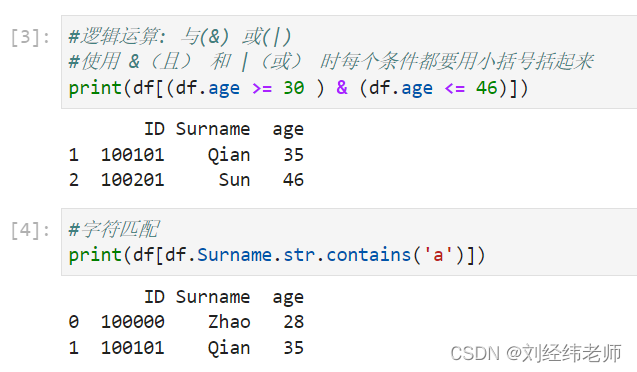This screenshot has width=637, height=372.
Task: Click the number 46 in the code cell
Action: (487, 88)
